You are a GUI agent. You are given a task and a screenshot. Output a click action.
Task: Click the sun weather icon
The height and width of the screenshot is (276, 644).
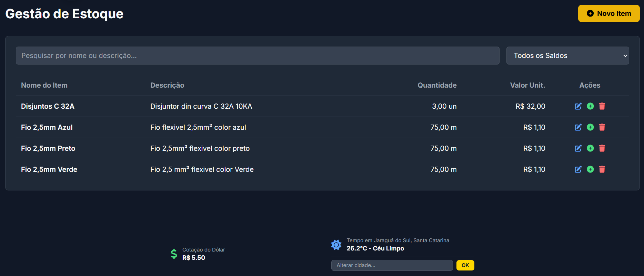point(336,245)
